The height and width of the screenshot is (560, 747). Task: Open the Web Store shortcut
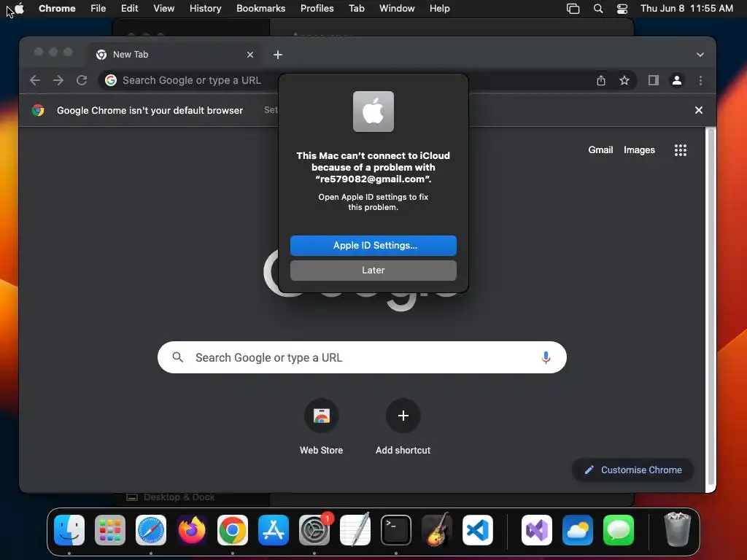[321, 426]
